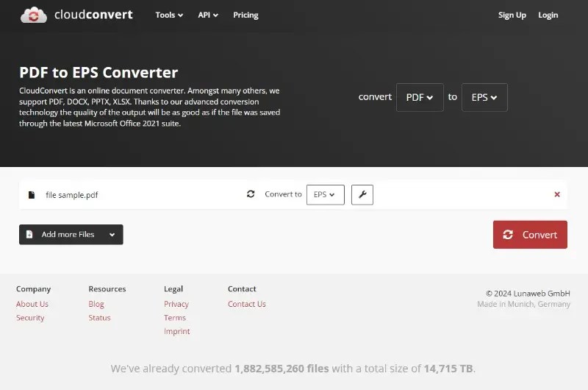Open the About Us footer link
The width and height of the screenshot is (588, 390).
coord(32,304)
